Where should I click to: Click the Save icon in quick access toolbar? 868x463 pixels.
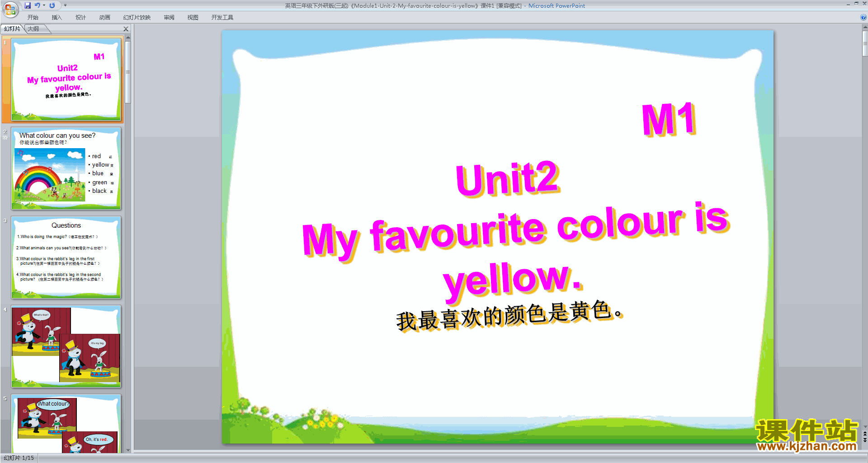click(x=28, y=5)
